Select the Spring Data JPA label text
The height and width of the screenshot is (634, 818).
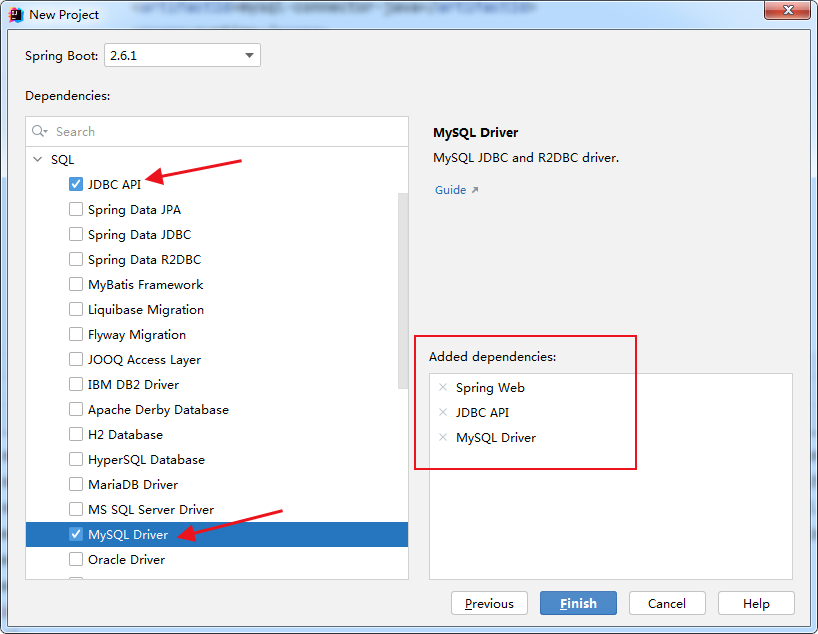coord(134,210)
